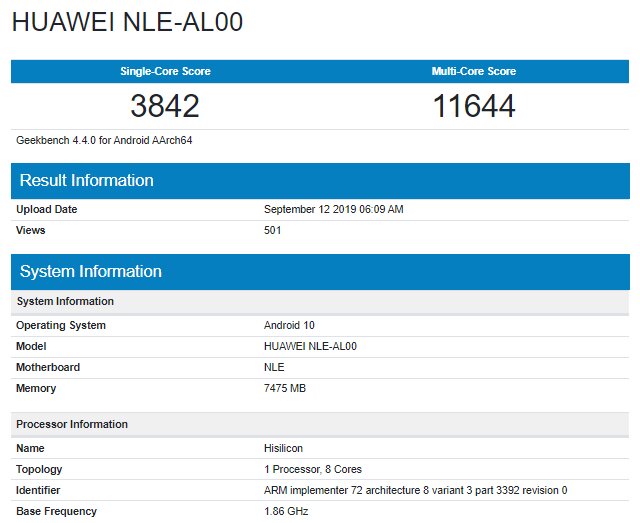Select the Single-Core Score column header

coord(165,72)
